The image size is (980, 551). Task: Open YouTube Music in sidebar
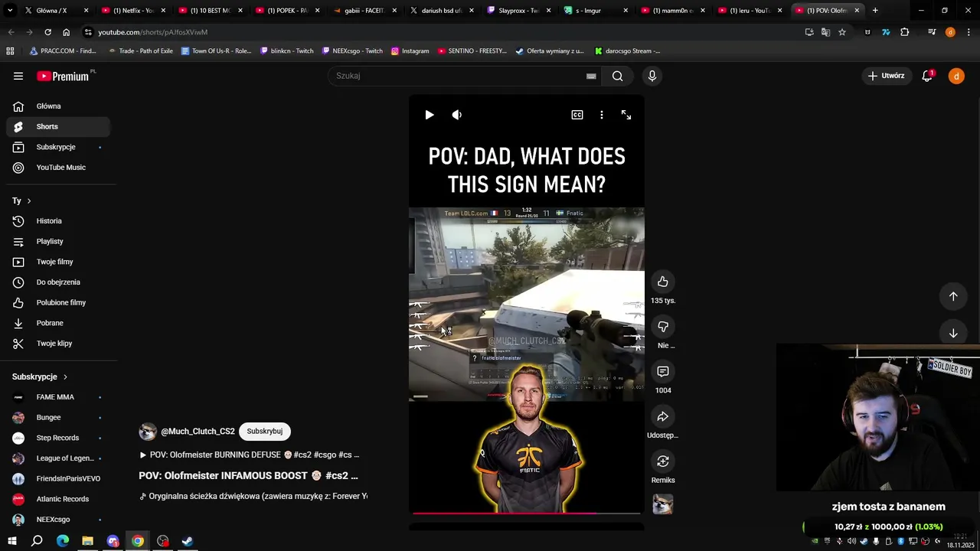(x=58, y=168)
